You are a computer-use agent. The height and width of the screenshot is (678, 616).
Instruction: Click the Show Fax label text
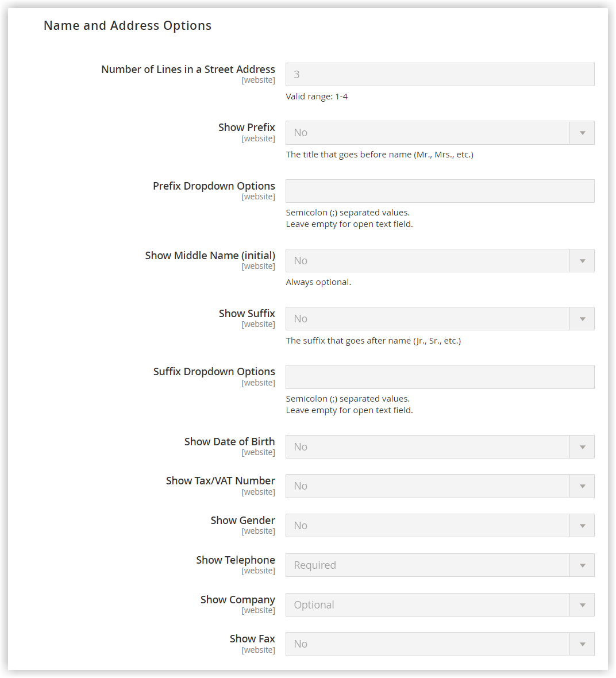tap(252, 639)
